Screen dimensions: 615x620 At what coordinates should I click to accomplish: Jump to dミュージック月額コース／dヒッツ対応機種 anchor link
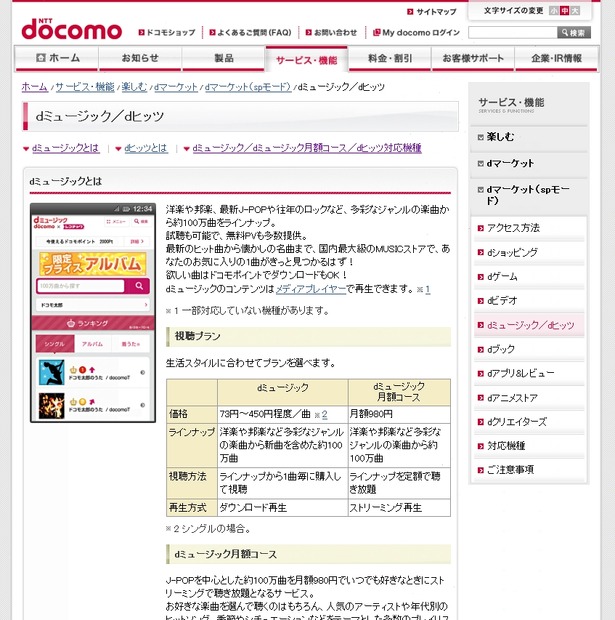307,148
